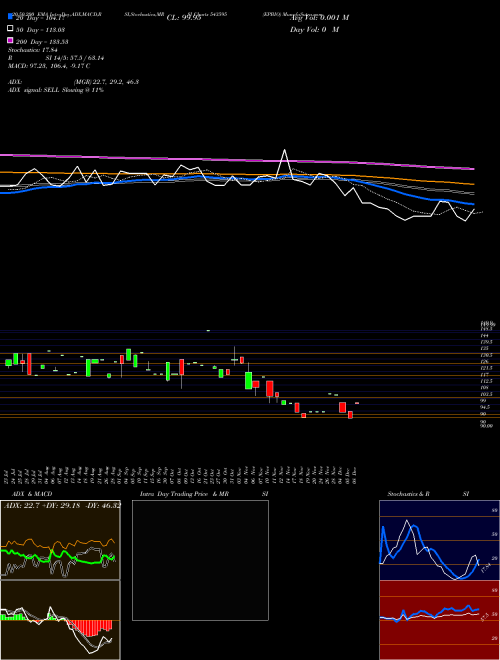Click the white 50 Day legend swatch

(x=11, y=29)
